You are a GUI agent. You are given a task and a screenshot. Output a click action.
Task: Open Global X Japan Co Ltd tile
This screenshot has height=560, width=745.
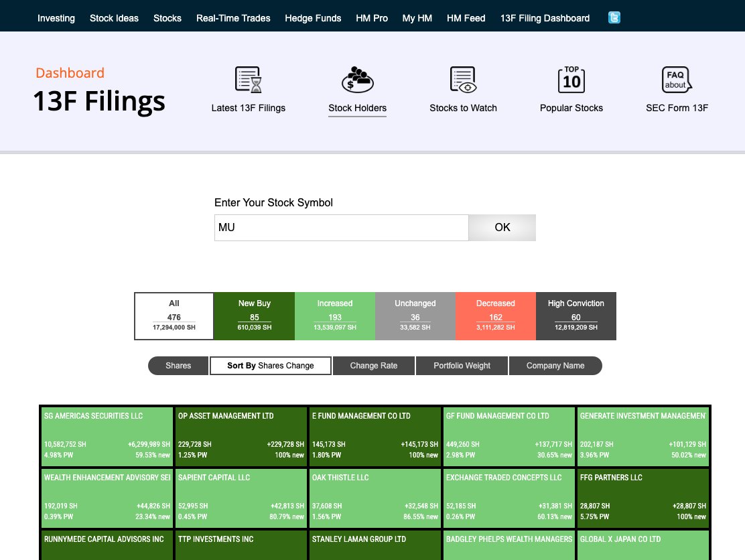[643, 545]
